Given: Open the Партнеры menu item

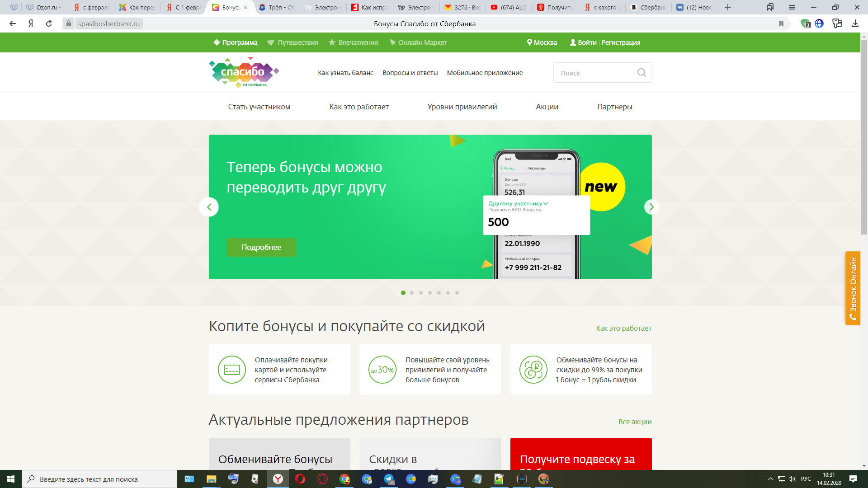Looking at the screenshot, I should 614,107.
